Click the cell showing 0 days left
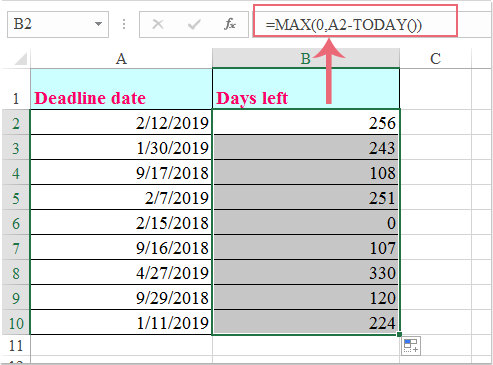493x365 pixels. pos(306,222)
